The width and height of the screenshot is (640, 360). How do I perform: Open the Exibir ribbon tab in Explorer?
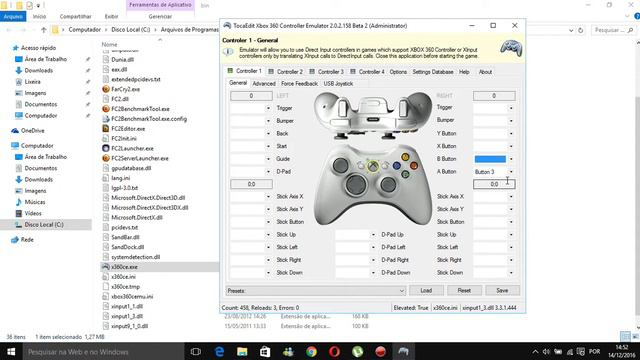tap(111, 17)
